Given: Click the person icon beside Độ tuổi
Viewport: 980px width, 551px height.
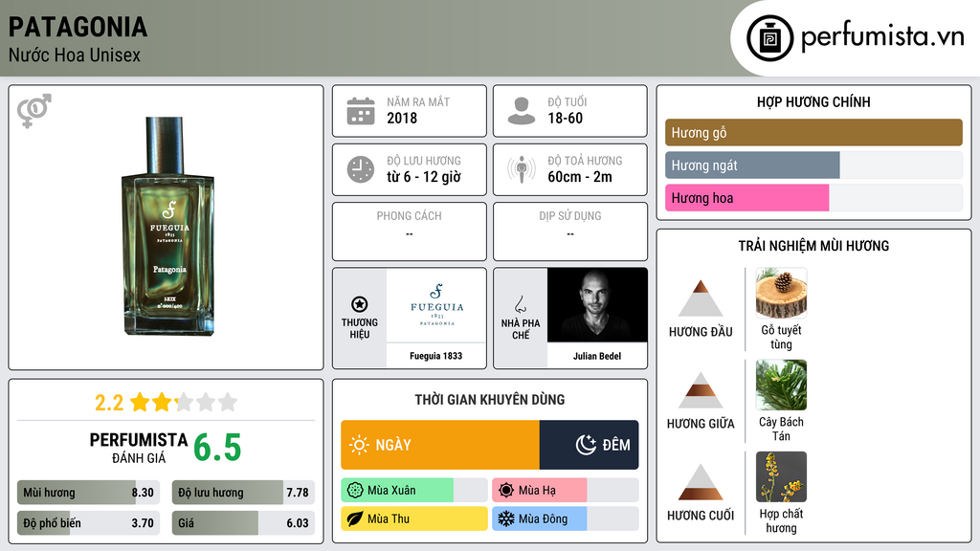Looking at the screenshot, I should 522,111.
